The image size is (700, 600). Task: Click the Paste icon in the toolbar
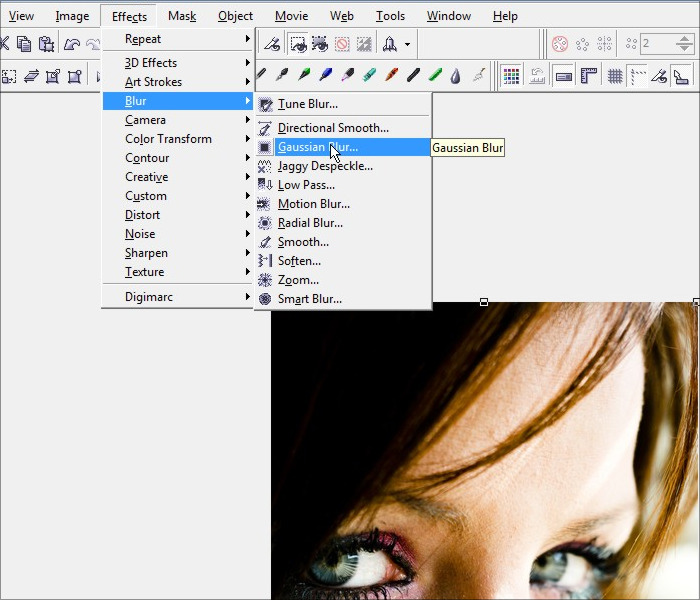pyautogui.click(x=46, y=44)
